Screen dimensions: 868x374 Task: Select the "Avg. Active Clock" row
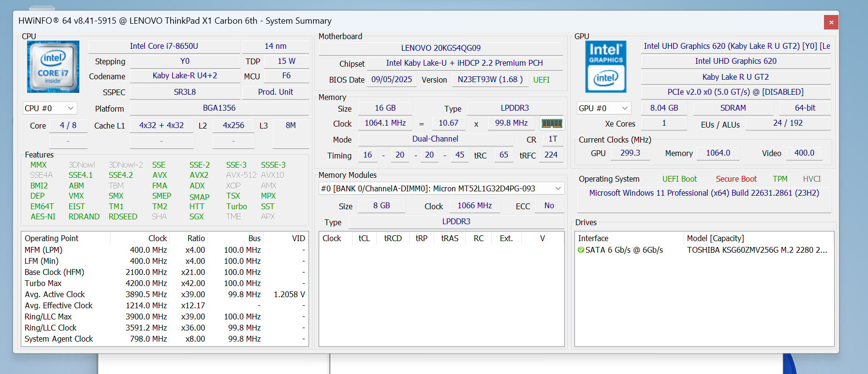click(165, 294)
